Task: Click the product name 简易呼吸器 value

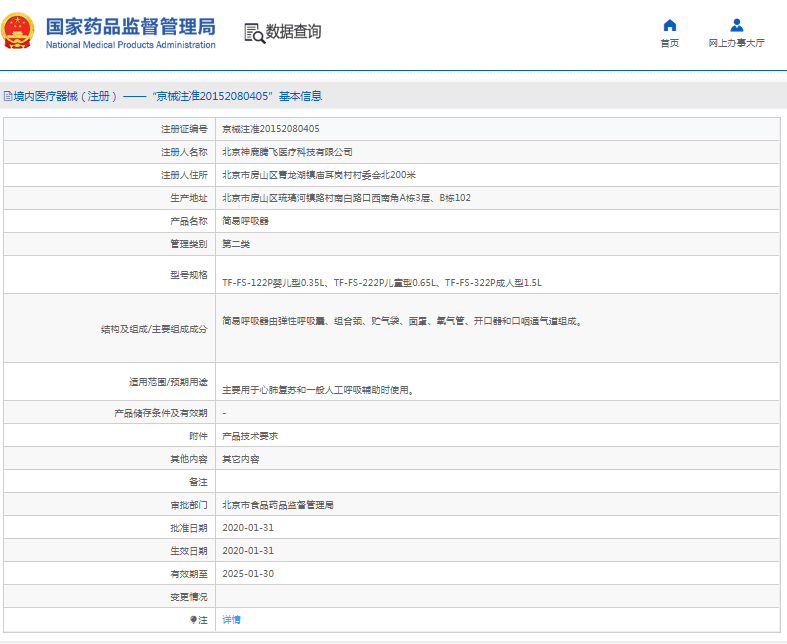Action: tap(244, 221)
